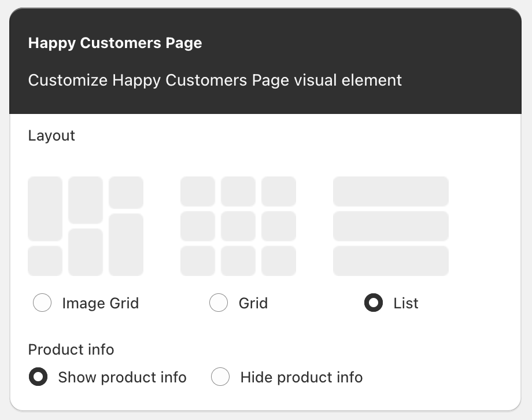Click the "Grid" option label text
This screenshot has width=532, height=420.
coord(253,303)
